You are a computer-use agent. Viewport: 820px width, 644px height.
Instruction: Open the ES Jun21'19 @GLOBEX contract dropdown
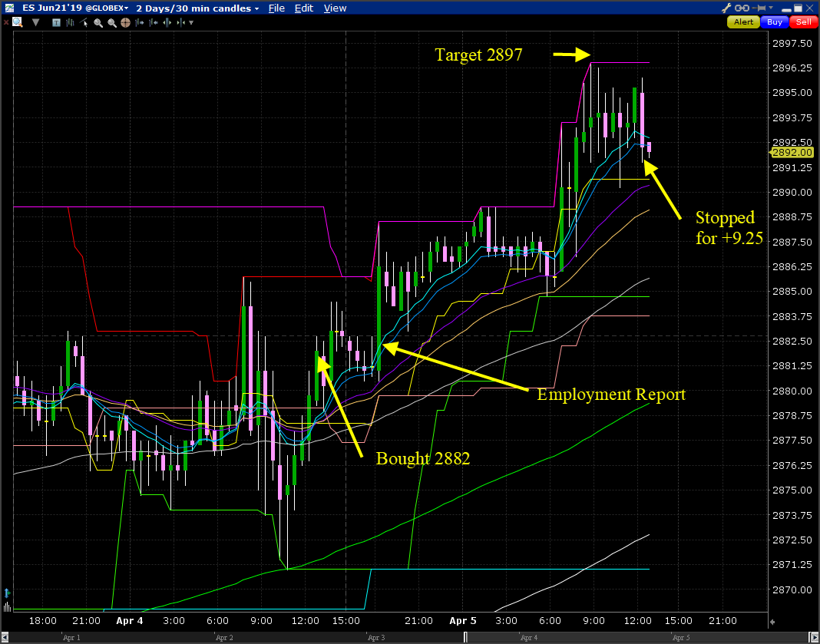pos(76,8)
